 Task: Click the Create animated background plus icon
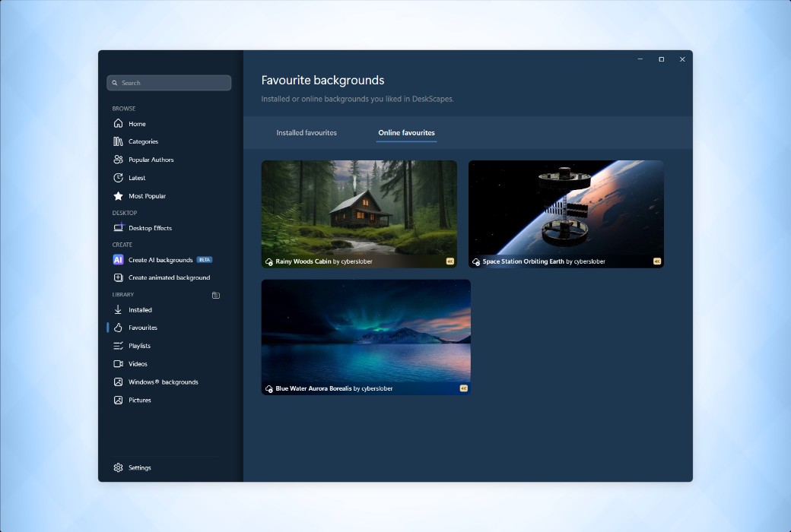(118, 277)
